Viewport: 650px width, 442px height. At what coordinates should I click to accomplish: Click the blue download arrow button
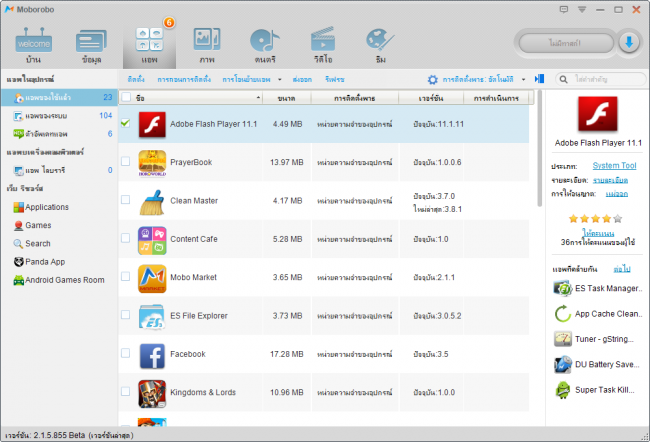pos(629,43)
